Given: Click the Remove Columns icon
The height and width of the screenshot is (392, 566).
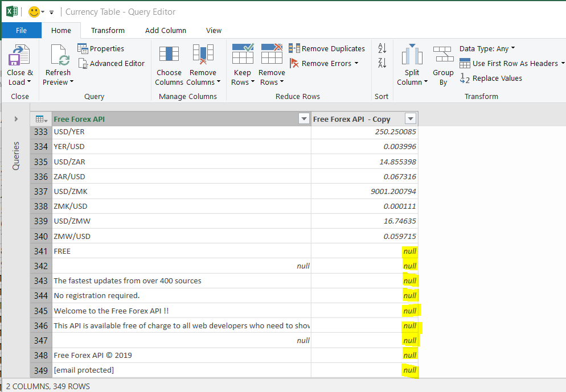Looking at the screenshot, I should pyautogui.click(x=203, y=54).
